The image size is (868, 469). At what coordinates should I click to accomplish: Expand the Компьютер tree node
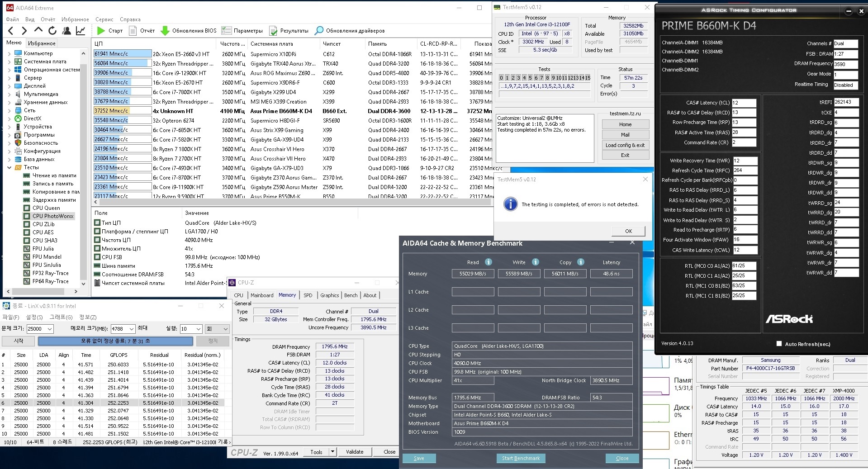(x=9, y=53)
